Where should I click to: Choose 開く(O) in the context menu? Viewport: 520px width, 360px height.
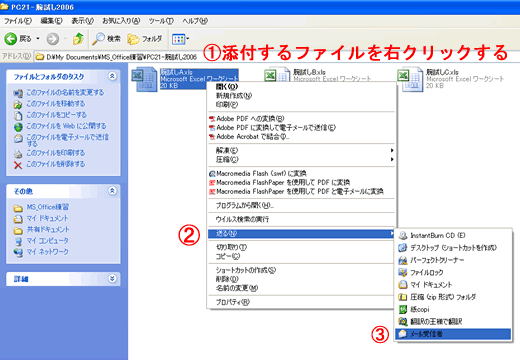pos(301,87)
